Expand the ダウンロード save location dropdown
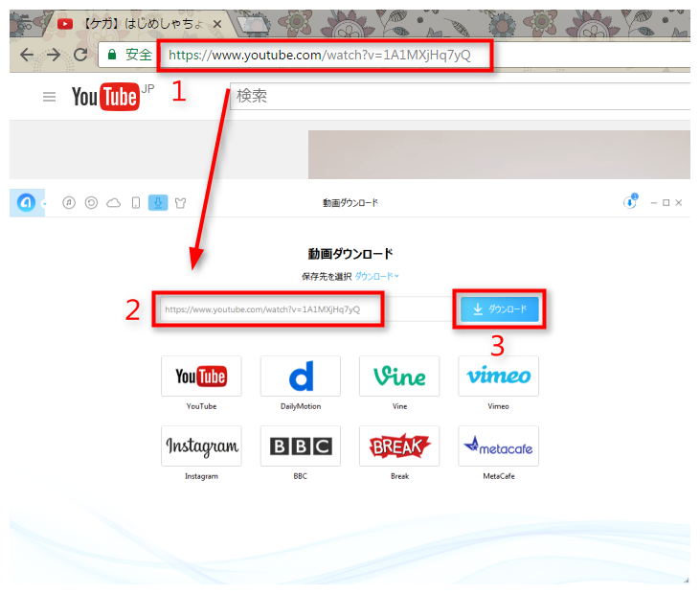Image resolution: width=700 pixels, height=594 pixels. (x=376, y=277)
